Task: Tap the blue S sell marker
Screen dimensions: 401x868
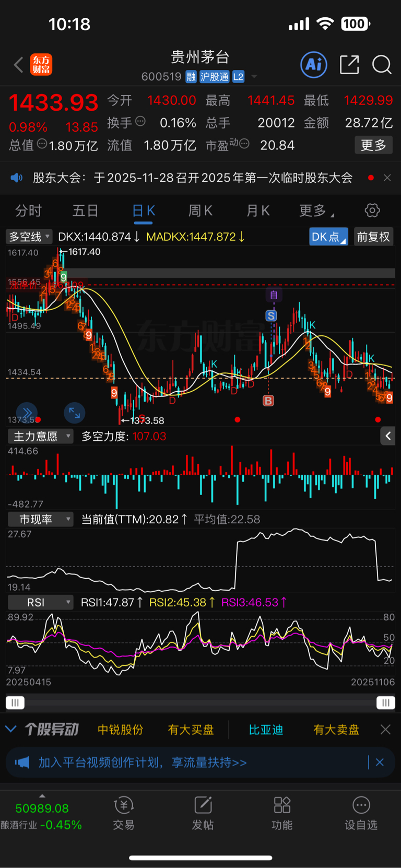Action: tap(271, 315)
